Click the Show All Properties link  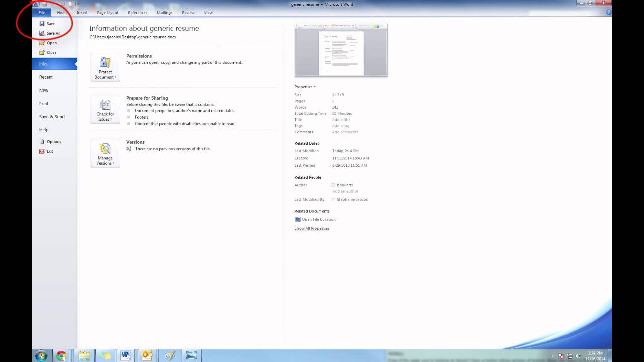[x=312, y=228]
